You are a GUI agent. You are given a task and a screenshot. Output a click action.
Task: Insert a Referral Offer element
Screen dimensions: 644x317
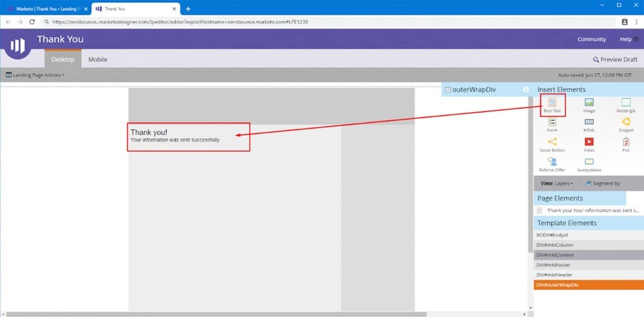[552, 165]
